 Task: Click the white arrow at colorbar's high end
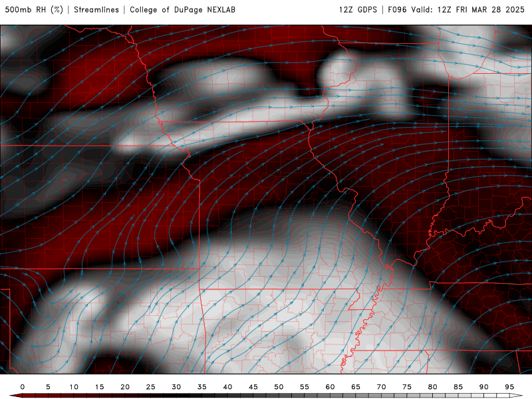click(x=516, y=396)
